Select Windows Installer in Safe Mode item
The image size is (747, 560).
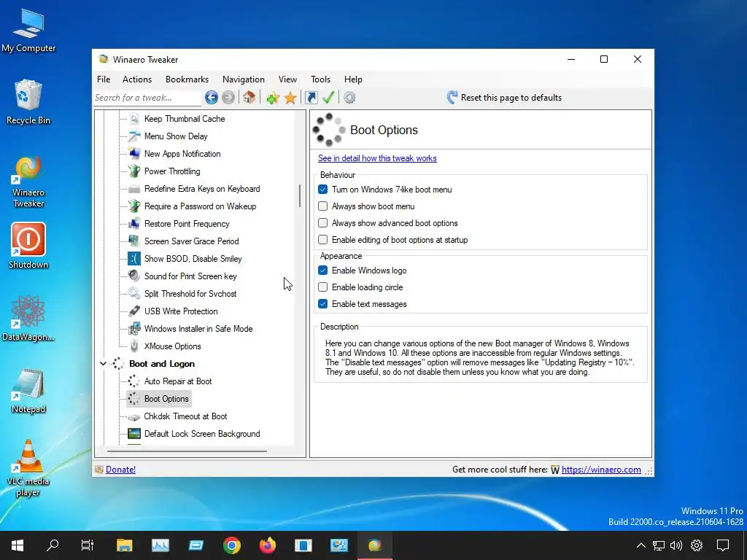[x=198, y=329]
